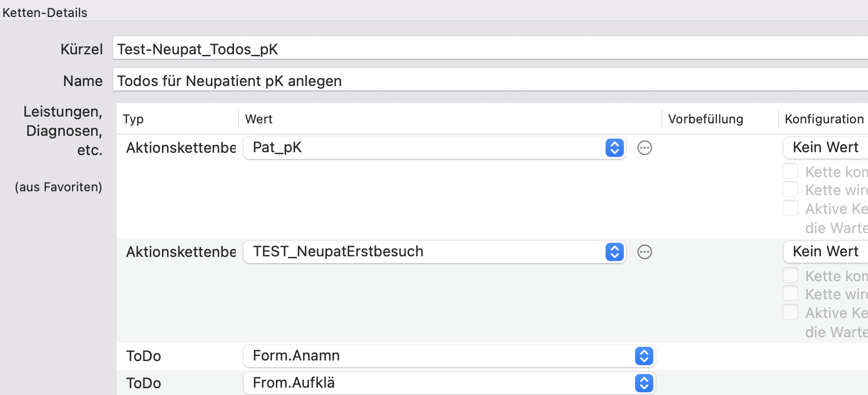Select the Konfiguration column header
Screen dimensions: 868x395
point(823,119)
